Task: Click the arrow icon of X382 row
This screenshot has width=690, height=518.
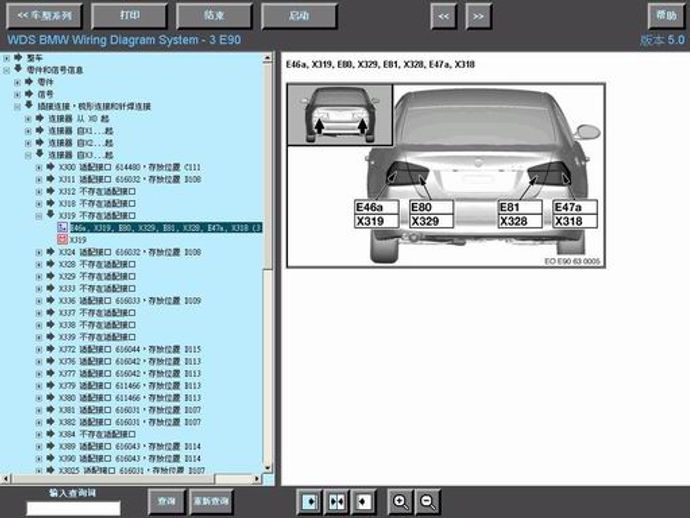Action: tap(51, 422)
